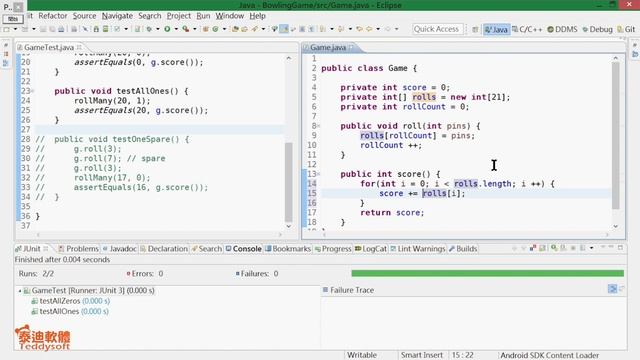
Task: Switch to the Problems view tab
Action: tap(78, 249)
